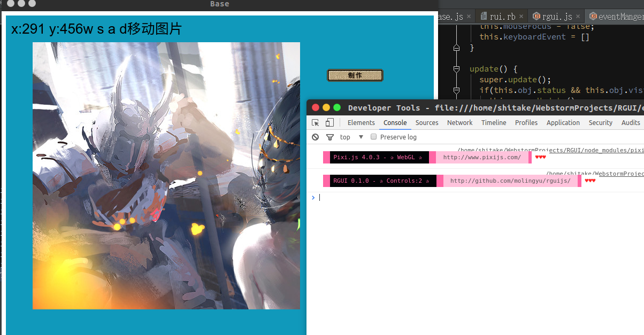Open the console filter funnel icon
The width and height of the screenshot is (644, 335).
click(330, 137)
